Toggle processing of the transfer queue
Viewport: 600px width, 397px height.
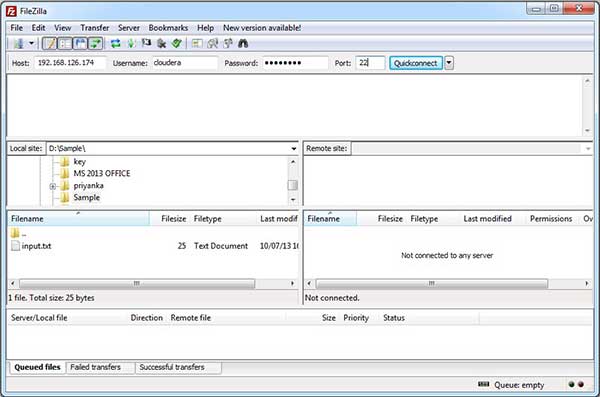[131, 43]
